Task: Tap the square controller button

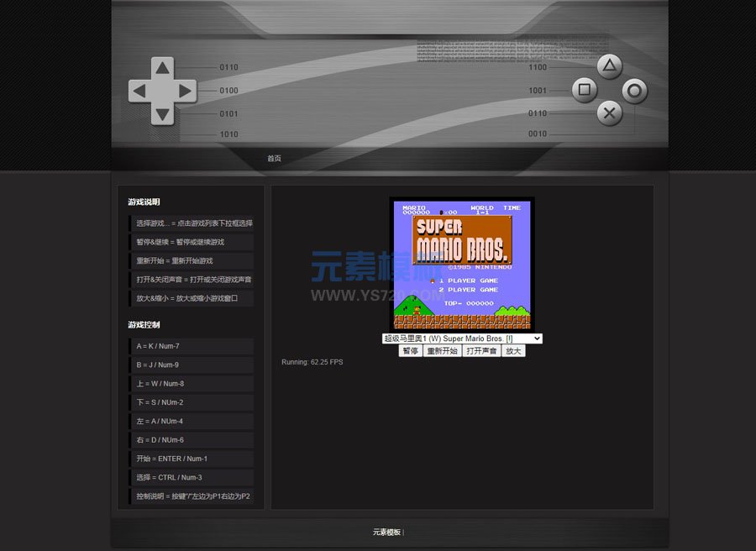Action: pos(585,90)
